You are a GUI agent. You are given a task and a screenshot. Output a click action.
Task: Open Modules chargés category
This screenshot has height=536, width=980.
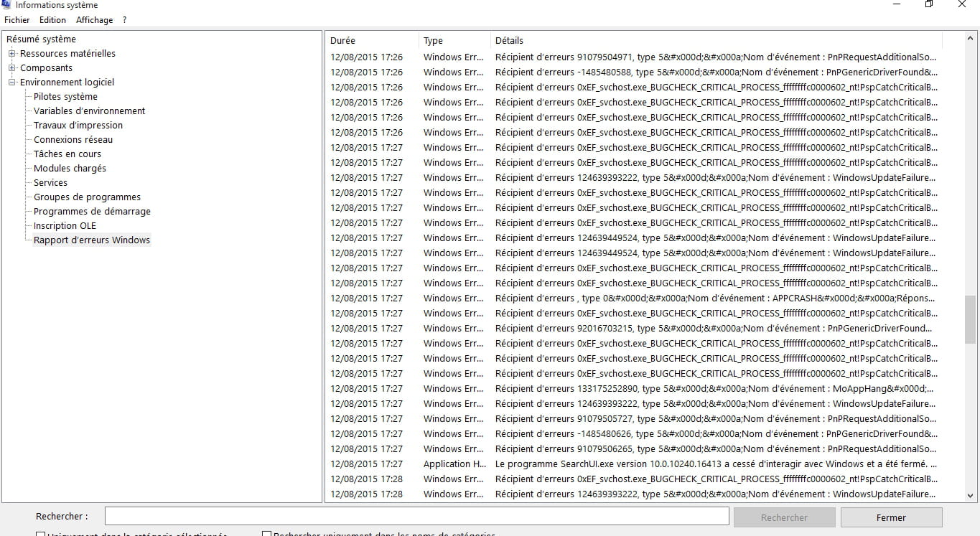70,169
